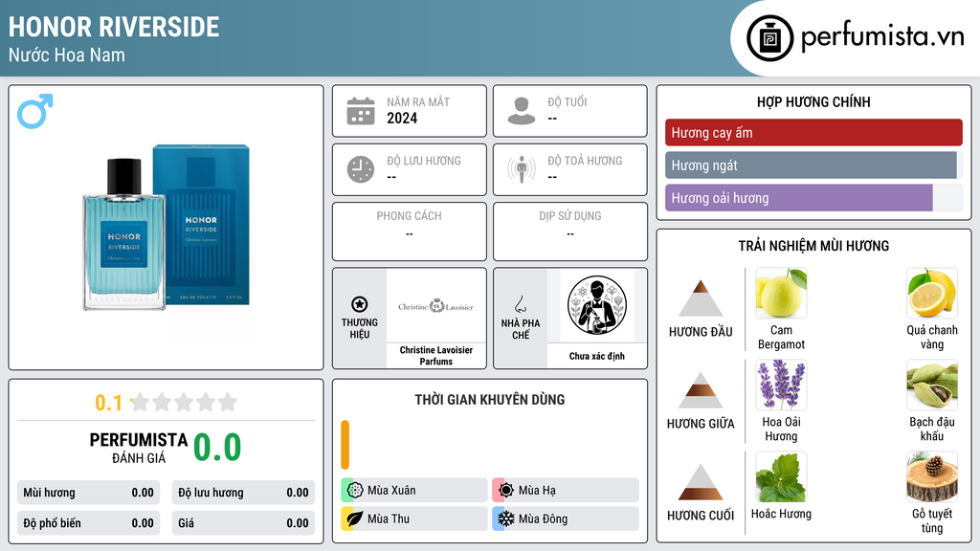Open the Cam Bergamot note image
The width and height of the screenshot is (980, 551).
[x=781, y=293]
